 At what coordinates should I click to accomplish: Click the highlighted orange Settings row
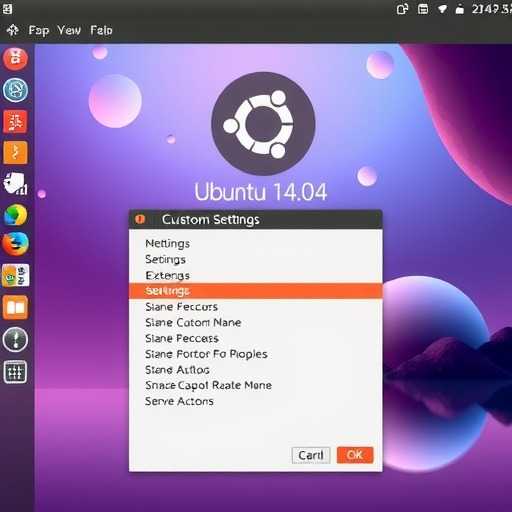256,291
